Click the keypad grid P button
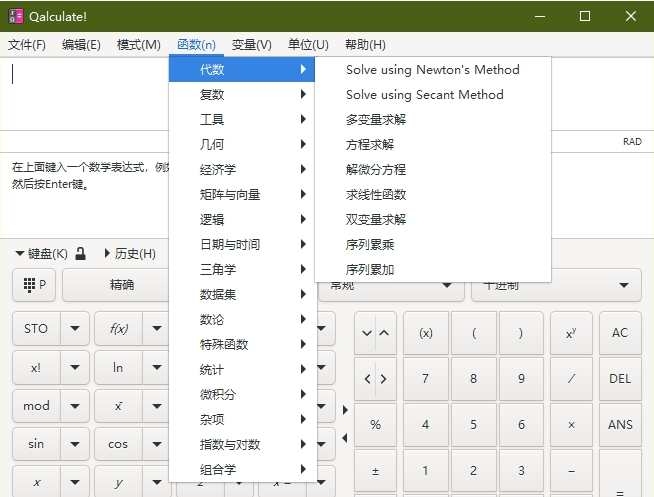This screenshot has height=497, width=654. tap(34, 285)
